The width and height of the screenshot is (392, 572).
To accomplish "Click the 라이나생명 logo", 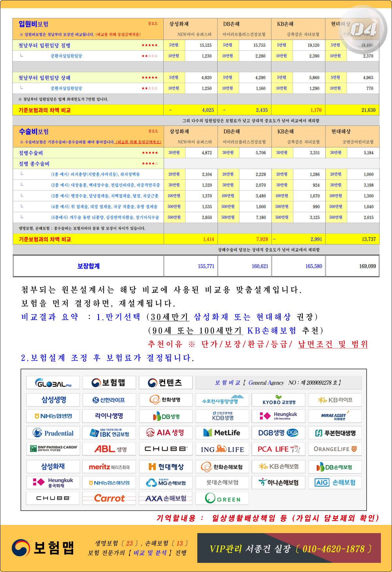I will [x=109, y=416].
